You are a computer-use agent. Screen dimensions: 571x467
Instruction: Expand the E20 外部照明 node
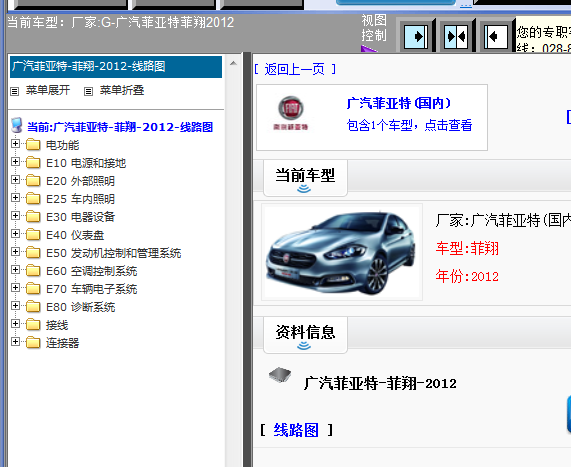(15, 180)
